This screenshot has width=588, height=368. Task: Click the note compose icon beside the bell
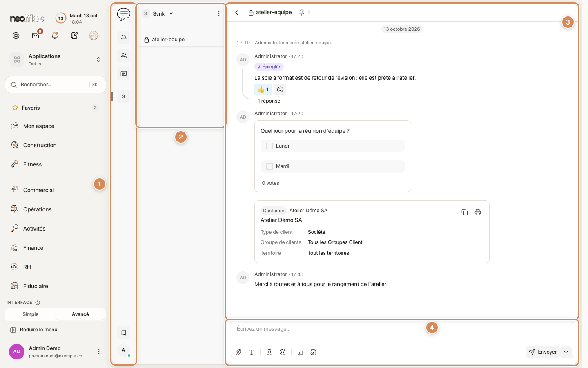pos(74,36)
